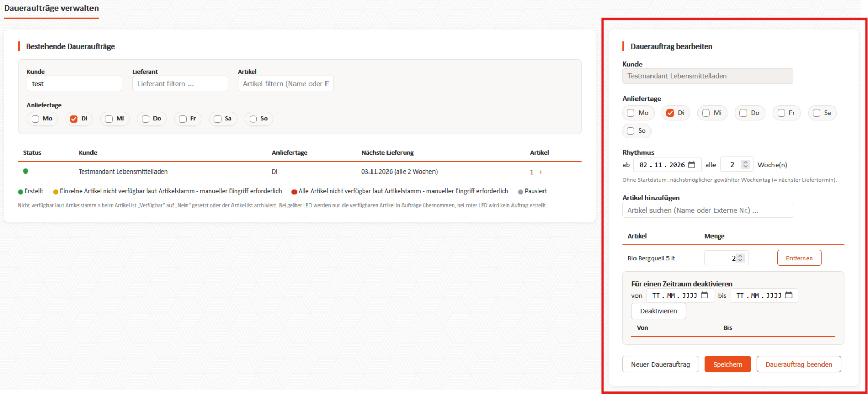Screen dimensions: 868x394
Task: Click the stepper arrows of the Woche(n) interval
Action: 745,165
